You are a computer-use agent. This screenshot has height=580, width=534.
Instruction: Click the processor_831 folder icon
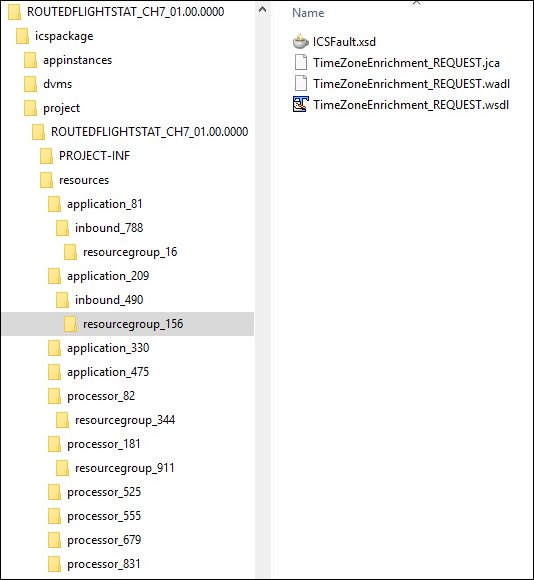[54, 564]
